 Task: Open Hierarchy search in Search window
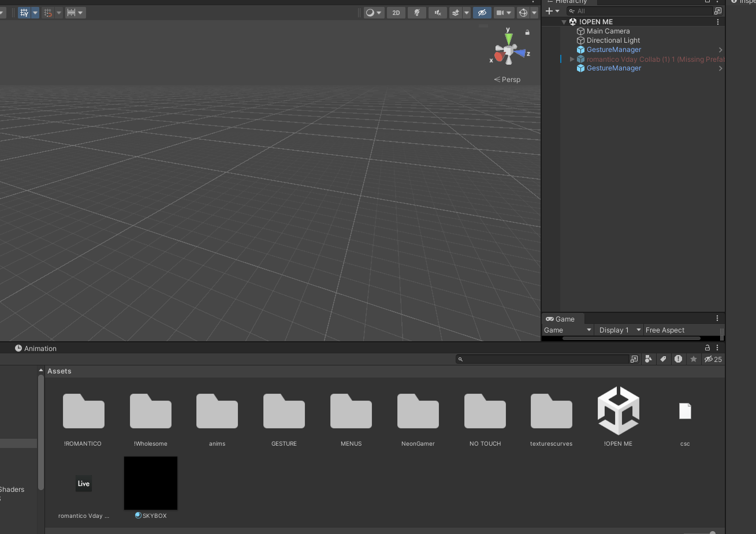point(718,11)
